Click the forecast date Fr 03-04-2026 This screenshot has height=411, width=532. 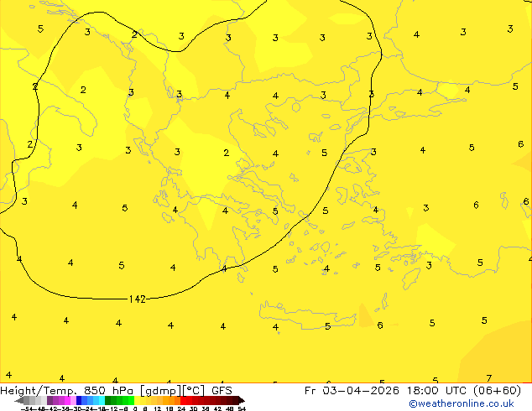[x=352, y=391]
